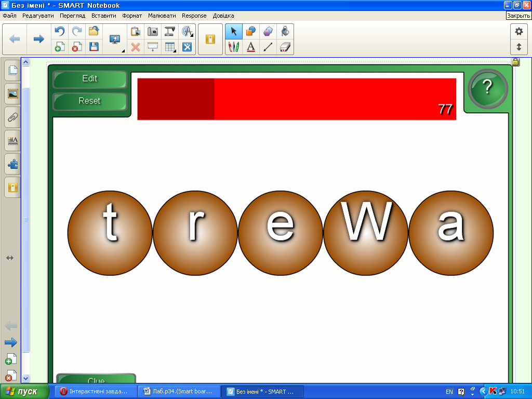This screenshot has height=399, width=532.
Task: Save the file with floppy icon
Action: (94, 47)
